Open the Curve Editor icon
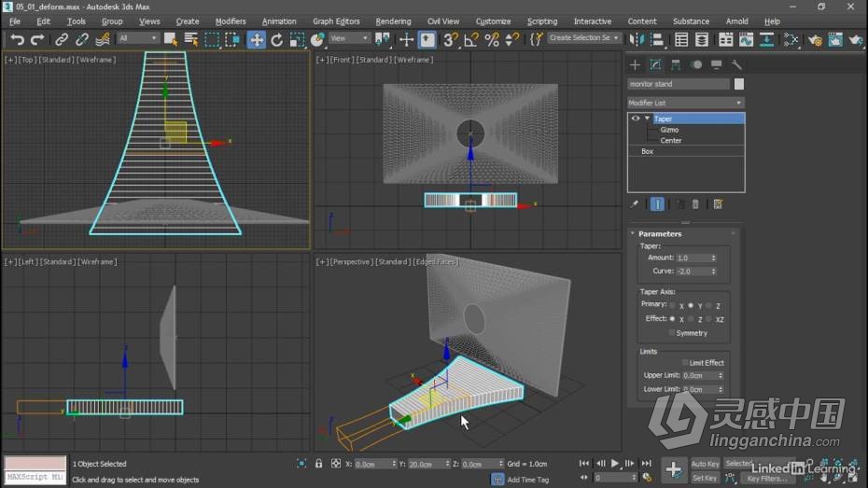This screenshot has height=488, width=868. click(747, 39)
